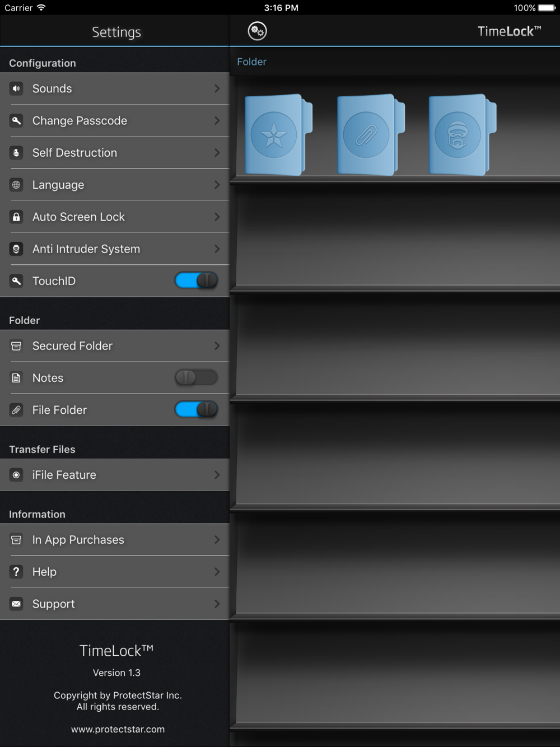Click the Configuration section header
560x747 pixels.
coord(43,63)
